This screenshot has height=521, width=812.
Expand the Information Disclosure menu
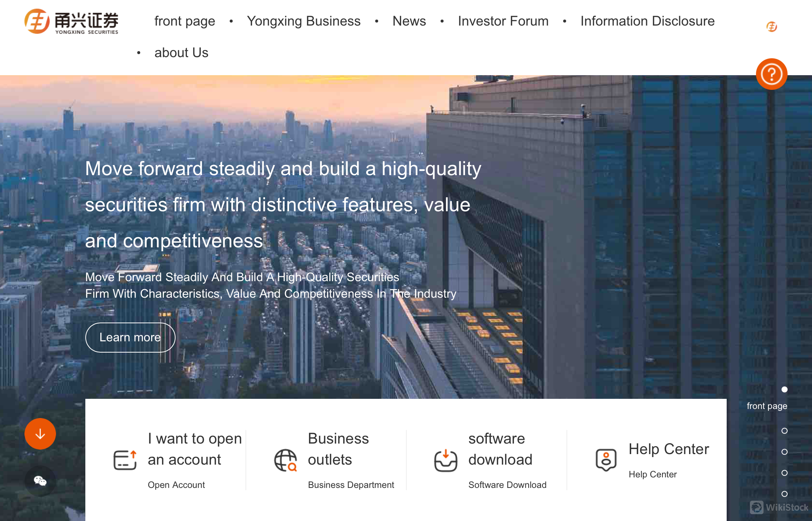(x=647, y=21)
